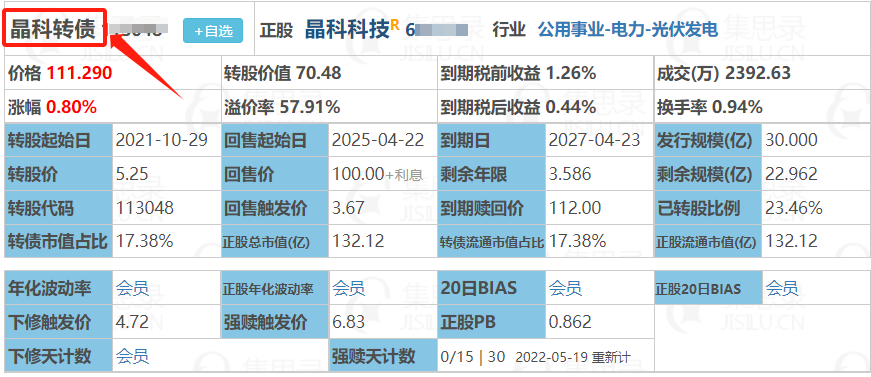Screen dimensions: 871x377
Task: Click 会员 link beside 正股年化波动率
Action: click(x=349, y=288)
